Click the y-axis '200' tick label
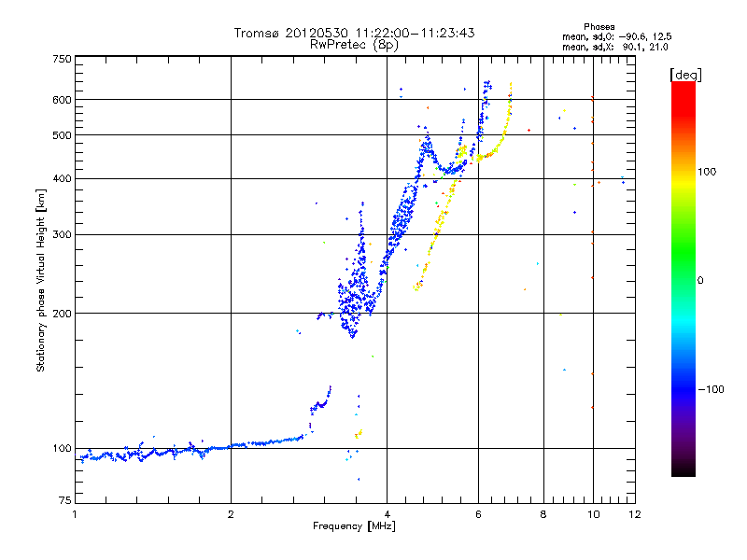747x560 pixels. tap(62, 314)
